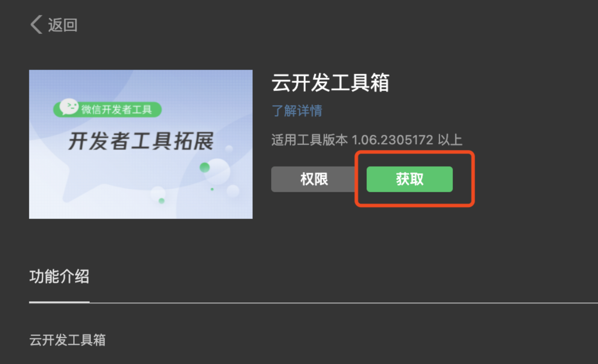Image resolution: width=598 pixels, height=364 pixels.
Task: Click the 云开发工具箱 description text below the tab
Action: [x=67, y=340]
